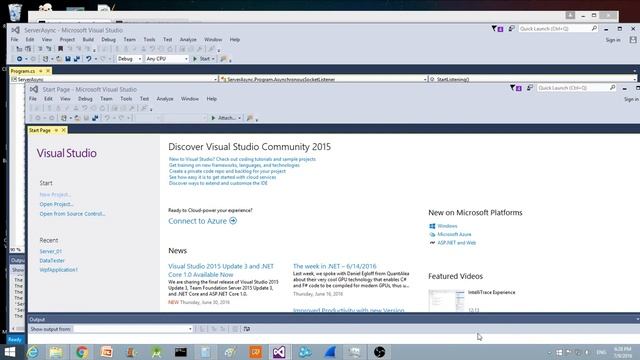Click Connect to Azure arrow circle icon
The width and height of the screenshot is (640, 360).
point(233,221)
